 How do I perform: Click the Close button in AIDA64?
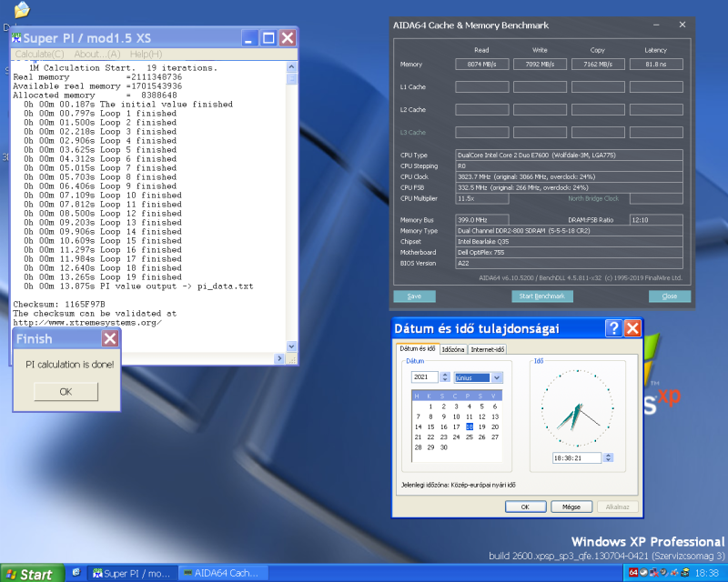[x=670, y=296]
